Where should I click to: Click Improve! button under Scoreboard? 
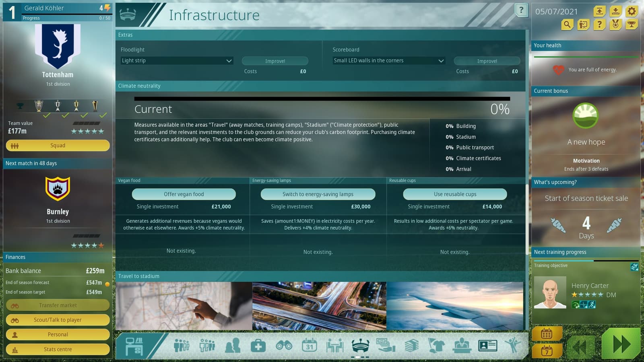pyautogui.click(x=487, y=61)
